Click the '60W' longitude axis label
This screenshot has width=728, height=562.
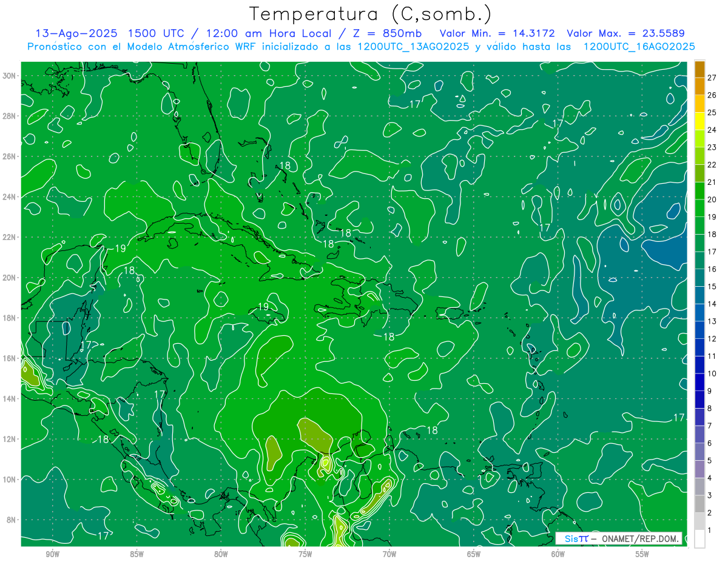558,554
